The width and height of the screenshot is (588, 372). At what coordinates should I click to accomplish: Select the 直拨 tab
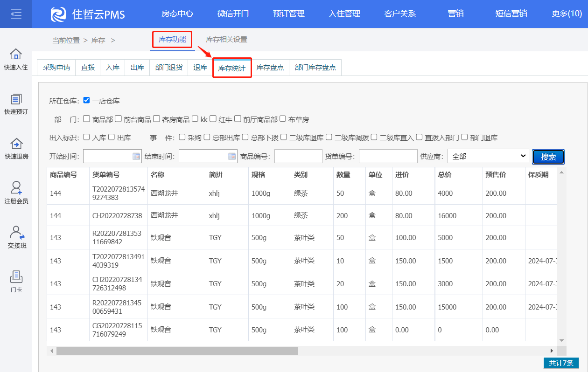88,68
